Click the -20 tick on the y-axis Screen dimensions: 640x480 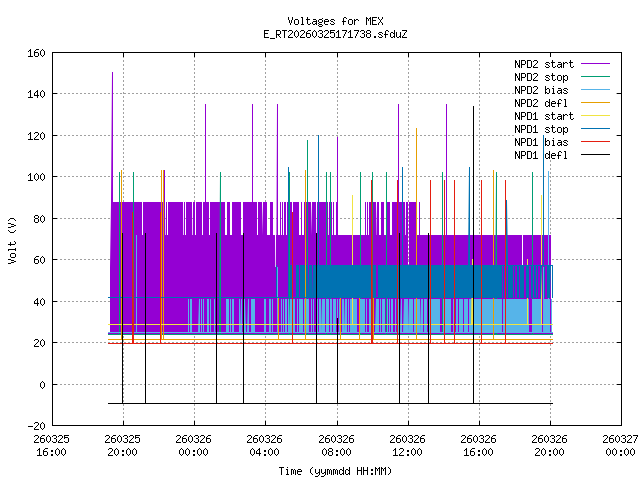[x=34, y=426]
